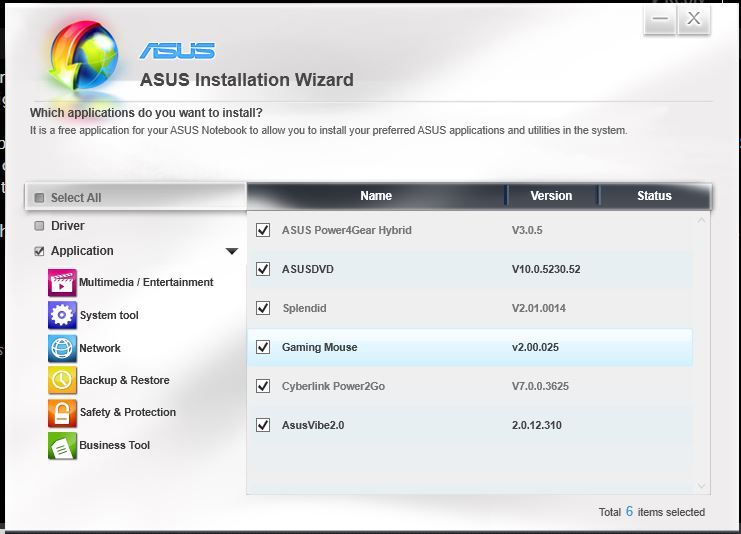The height and width of the screenshot is (534, 741).
Task: Click the Business Tool document icon
Action: click(x=62, y=446)
